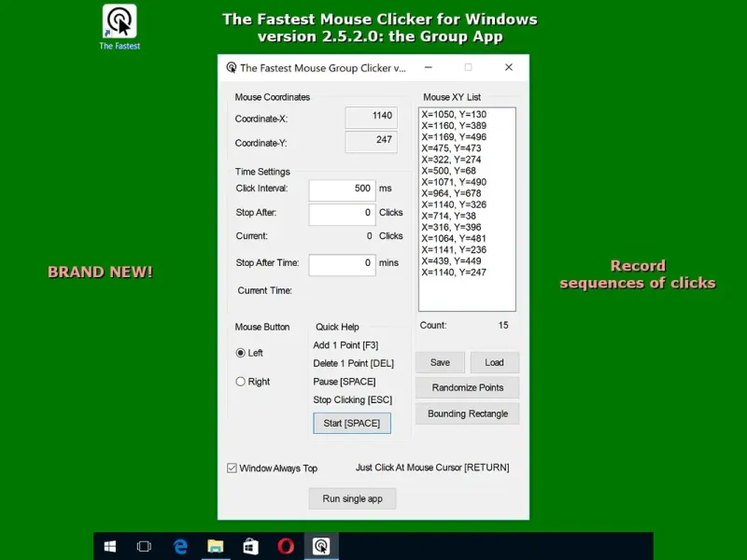
Task: Click Randomize Points button
Action: pyautogui.click(x=468, y=387)
